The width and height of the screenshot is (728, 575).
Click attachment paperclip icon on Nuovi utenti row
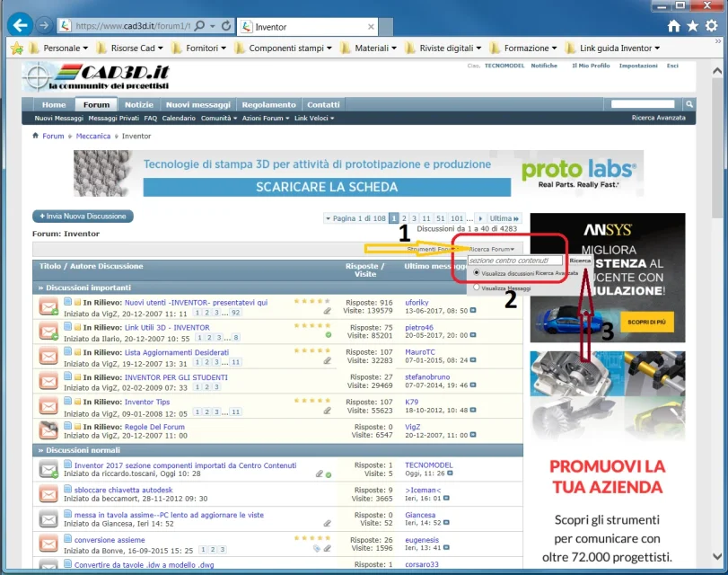pos(328,311)
